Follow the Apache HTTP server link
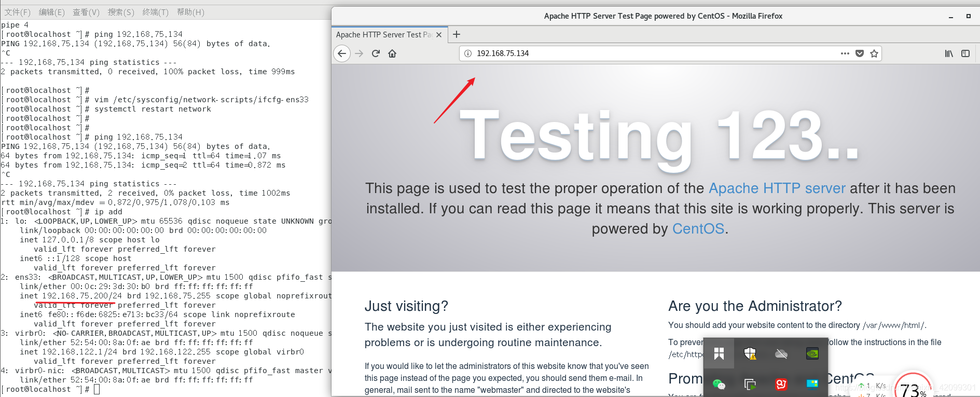 point(777,188)
